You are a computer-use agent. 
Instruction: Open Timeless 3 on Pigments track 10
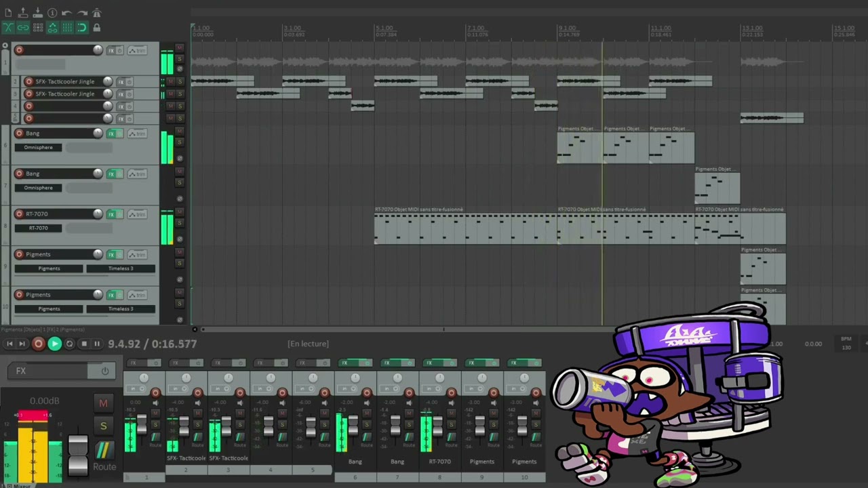(121, 309)
